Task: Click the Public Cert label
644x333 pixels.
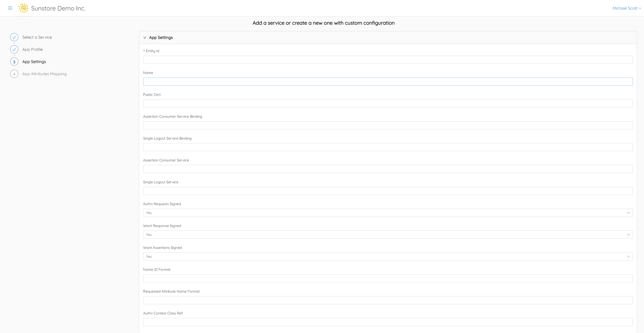Action: [152, 95]
